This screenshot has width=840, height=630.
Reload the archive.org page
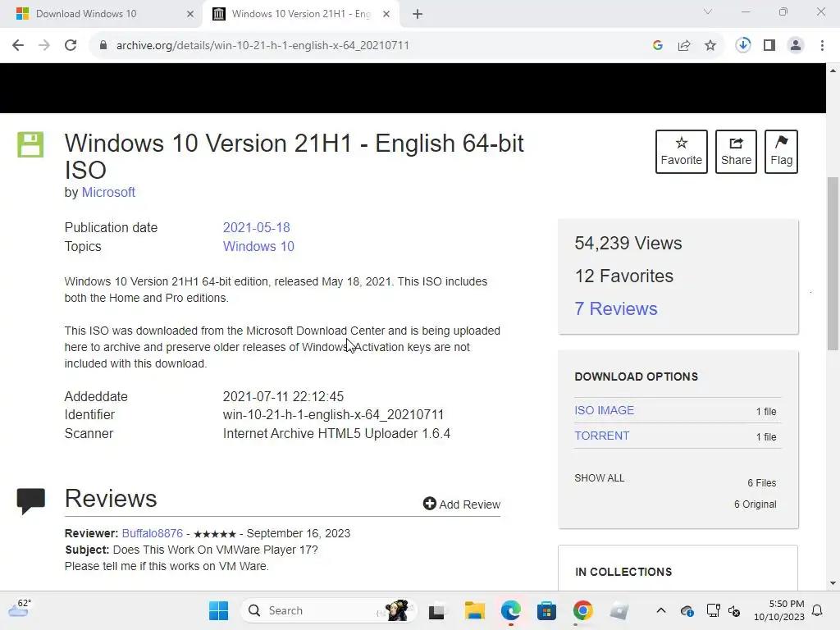click(71, 46)
